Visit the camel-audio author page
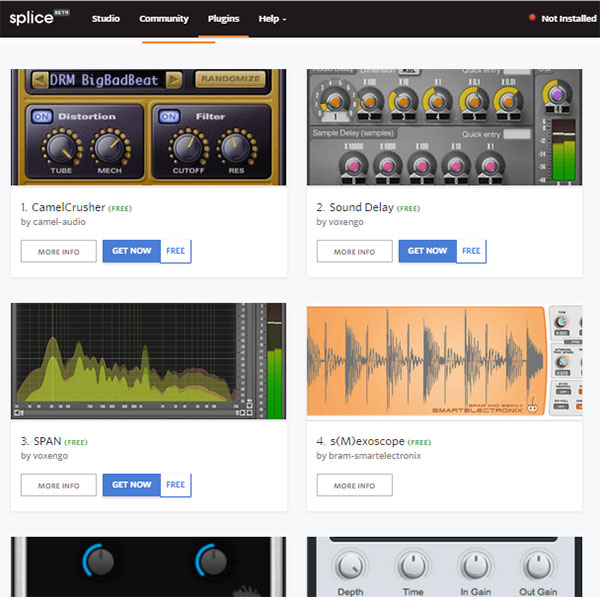Image resolution: width=600 pixels, height=597 pixels. point(59,222)
